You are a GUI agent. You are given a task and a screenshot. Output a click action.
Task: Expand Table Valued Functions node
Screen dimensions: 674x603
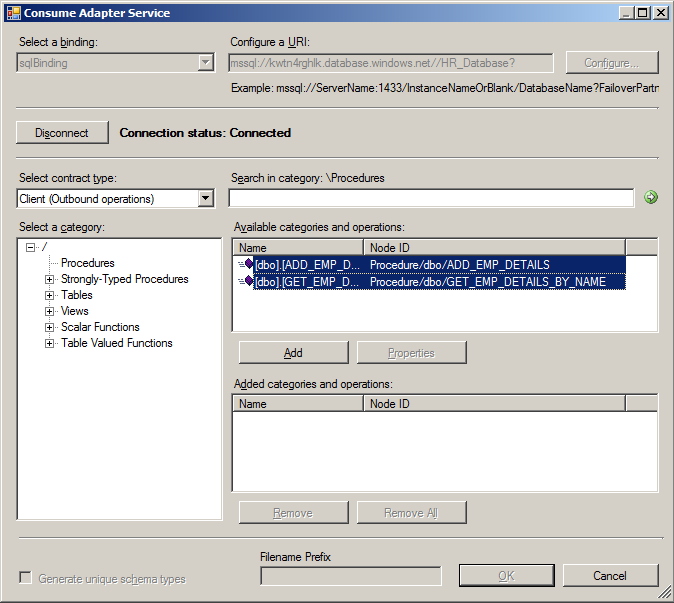click(x=49, y=343)
